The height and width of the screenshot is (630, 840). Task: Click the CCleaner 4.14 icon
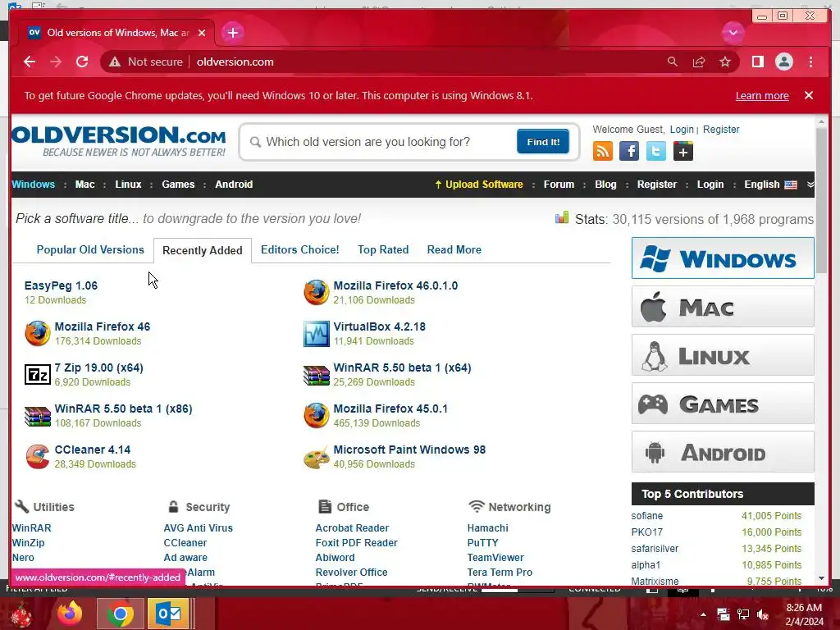pyautogui.click(x=38, y=456)
